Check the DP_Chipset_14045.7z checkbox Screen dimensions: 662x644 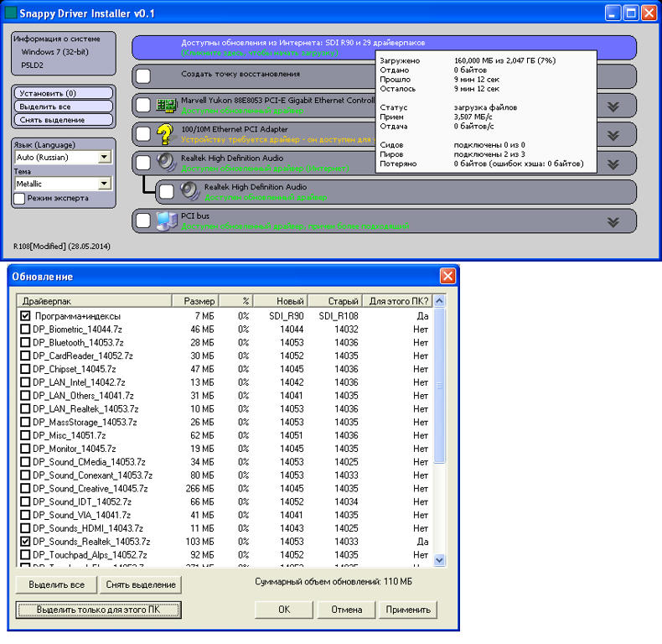pyautogui.click(x=25, y=369)
